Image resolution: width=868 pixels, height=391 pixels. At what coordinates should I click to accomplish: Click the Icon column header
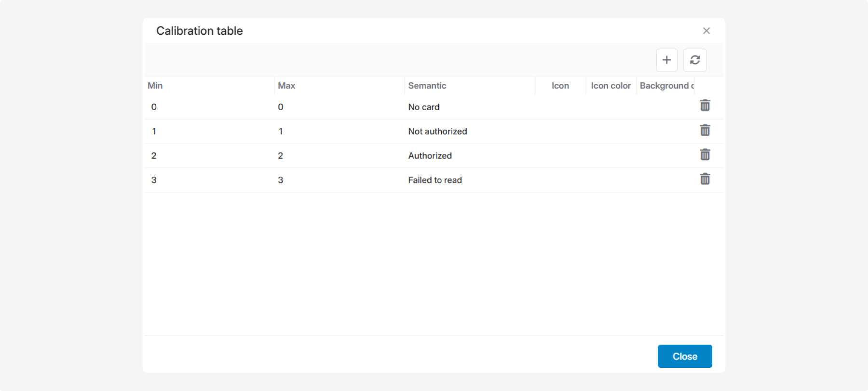560,86
